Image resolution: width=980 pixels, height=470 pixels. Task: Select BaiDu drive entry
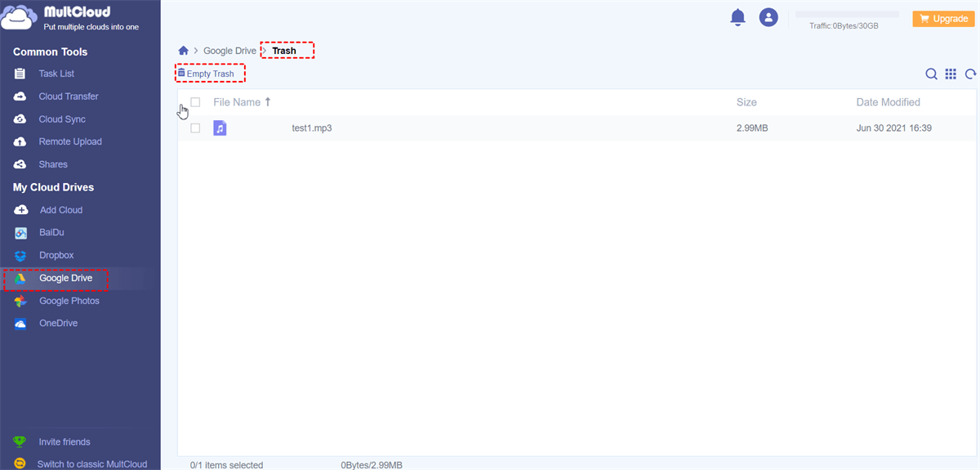52,233
